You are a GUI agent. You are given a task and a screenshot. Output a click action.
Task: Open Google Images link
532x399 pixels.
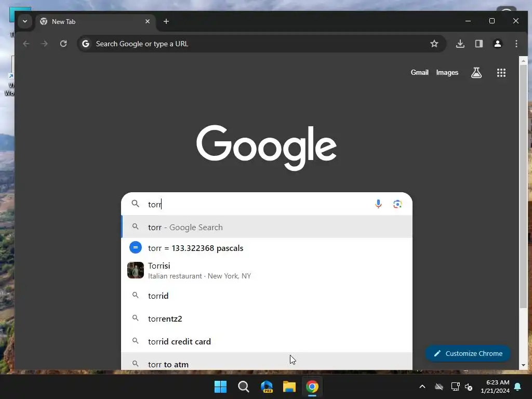(x=447, y=73)
